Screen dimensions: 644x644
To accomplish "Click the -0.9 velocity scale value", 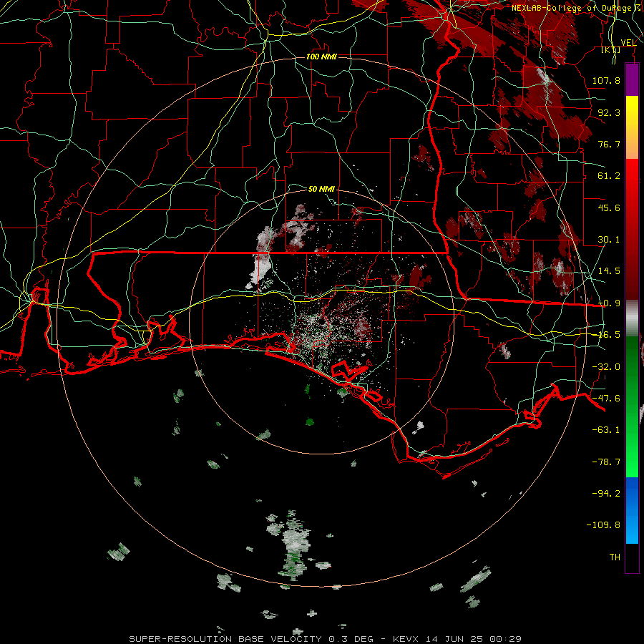I will click(x=609, y=303).
